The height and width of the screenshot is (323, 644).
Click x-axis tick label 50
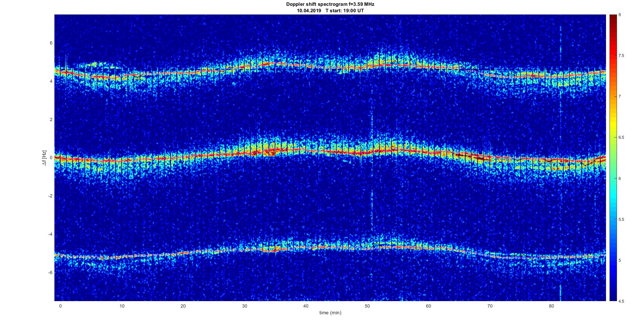click(x=367, y=306)
